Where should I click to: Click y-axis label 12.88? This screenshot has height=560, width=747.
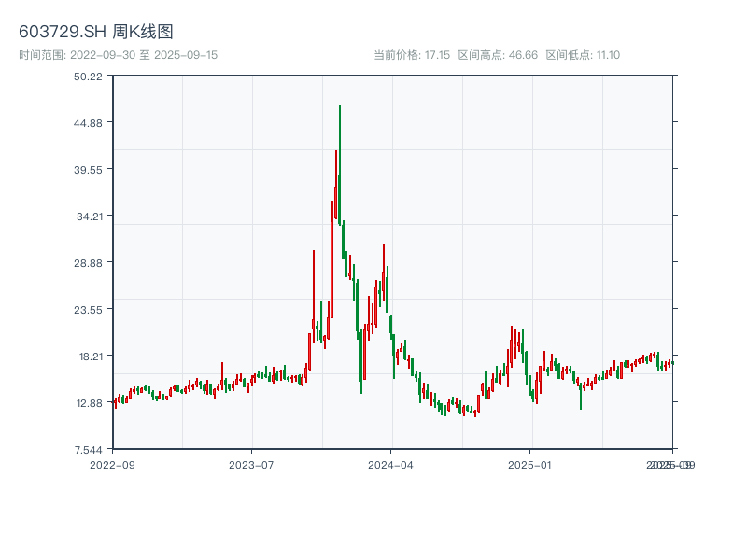coord(90,403)
